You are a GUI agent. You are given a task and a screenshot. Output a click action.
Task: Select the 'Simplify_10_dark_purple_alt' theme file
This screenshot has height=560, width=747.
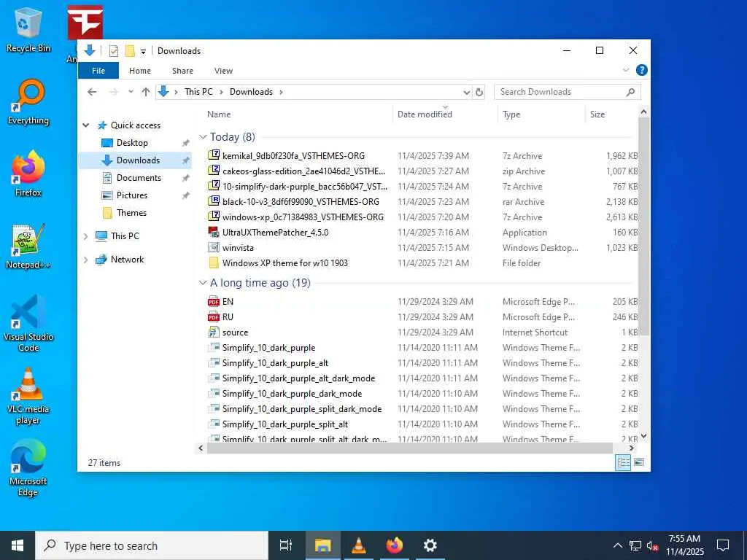(275, 363)
